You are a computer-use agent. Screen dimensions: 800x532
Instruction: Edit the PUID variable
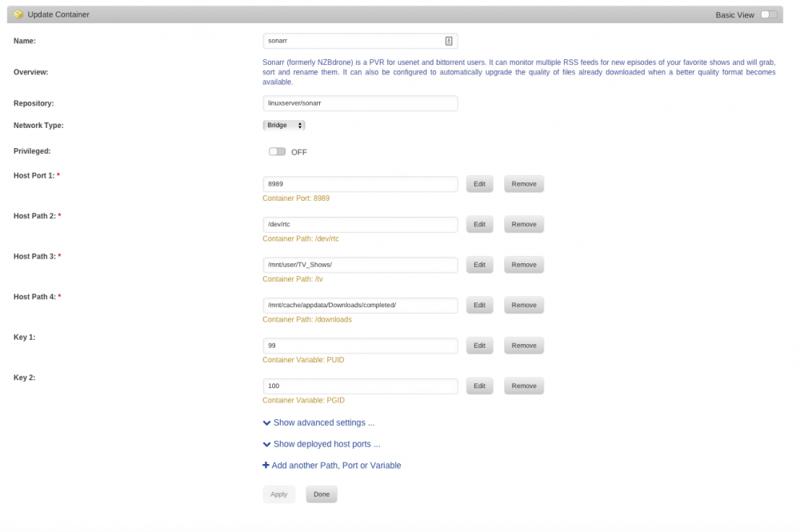click(x=479, y=346)
